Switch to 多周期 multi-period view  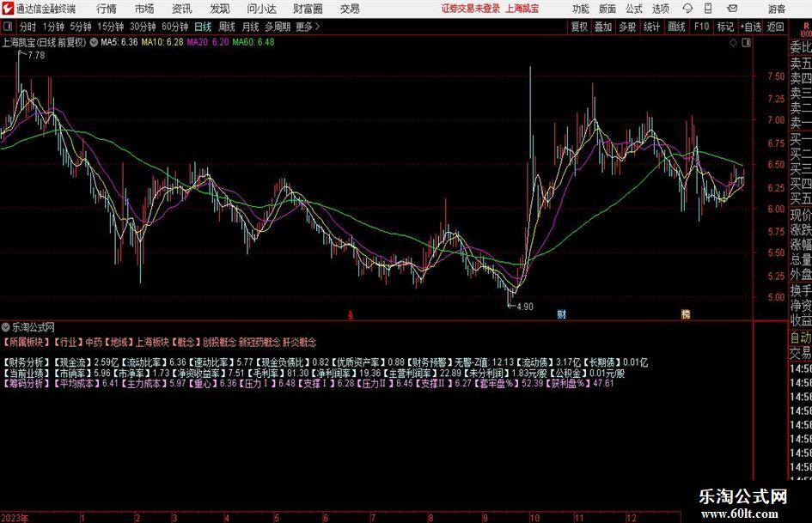point(278,27)
